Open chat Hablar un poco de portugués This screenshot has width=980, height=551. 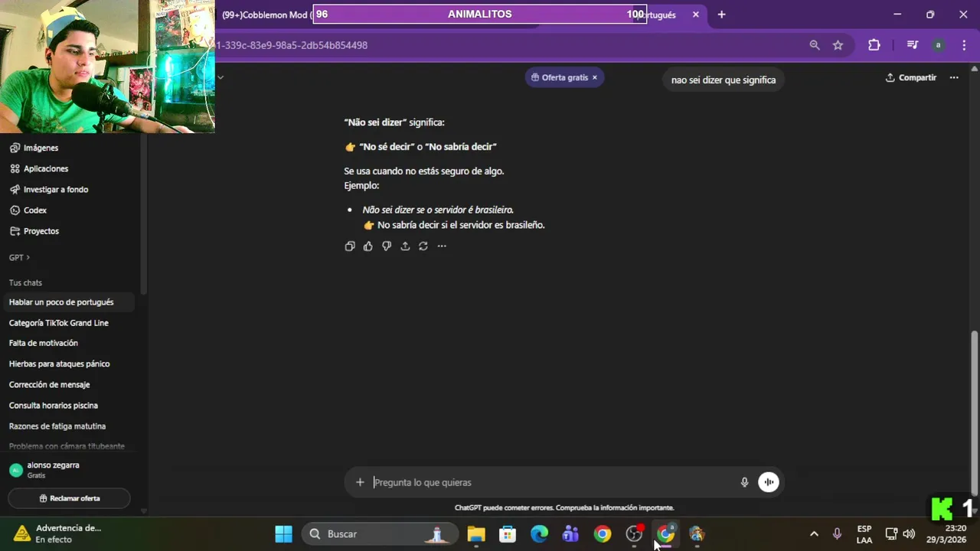click(69, 302)
